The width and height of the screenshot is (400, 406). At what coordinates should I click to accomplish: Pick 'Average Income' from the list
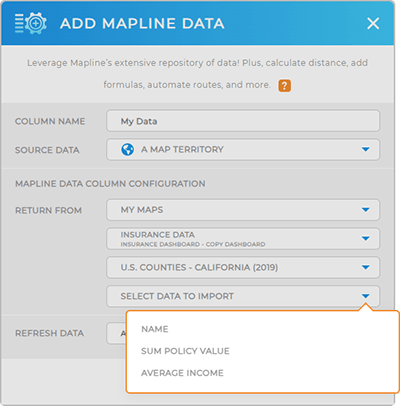pyautogui.click(x=182, y=373)
